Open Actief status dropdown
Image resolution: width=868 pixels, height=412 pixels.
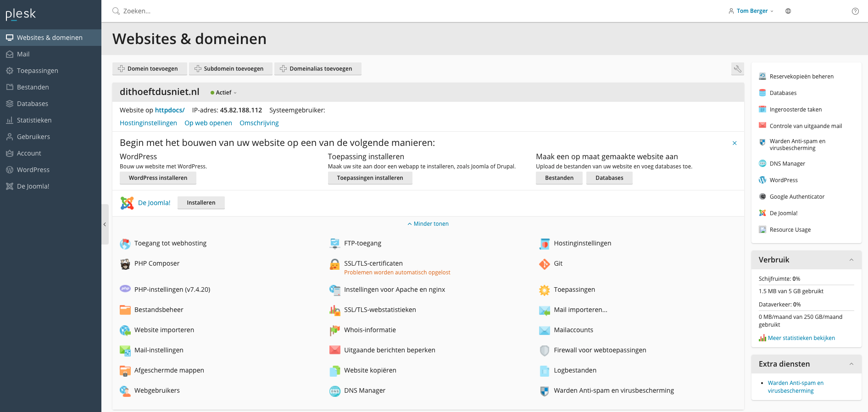(x=224, y=93)
